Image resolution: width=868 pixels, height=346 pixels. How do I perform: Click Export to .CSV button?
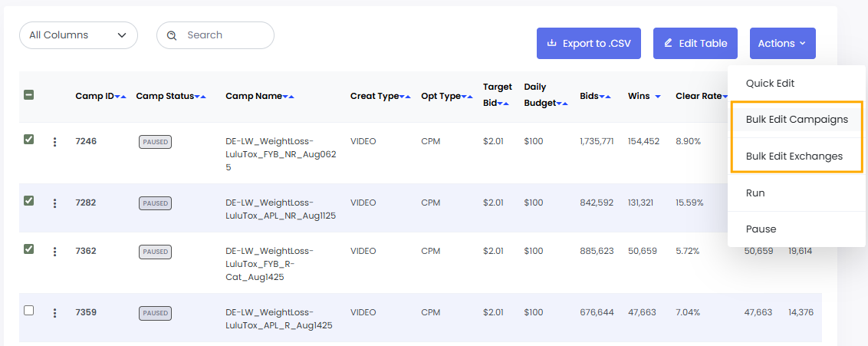tap(588, 44)
